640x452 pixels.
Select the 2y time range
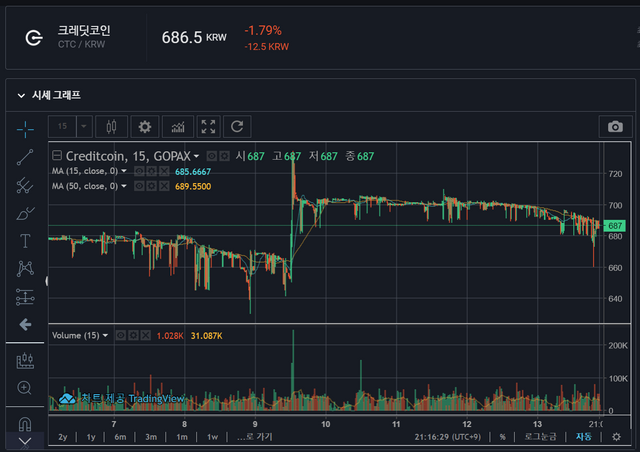(63, 437)
